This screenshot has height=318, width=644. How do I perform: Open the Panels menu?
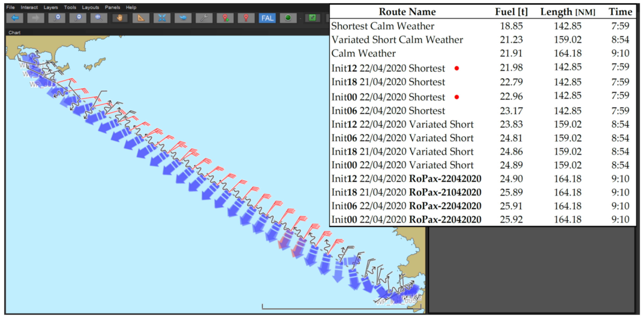pyautogui.click(x=112, y=7)
